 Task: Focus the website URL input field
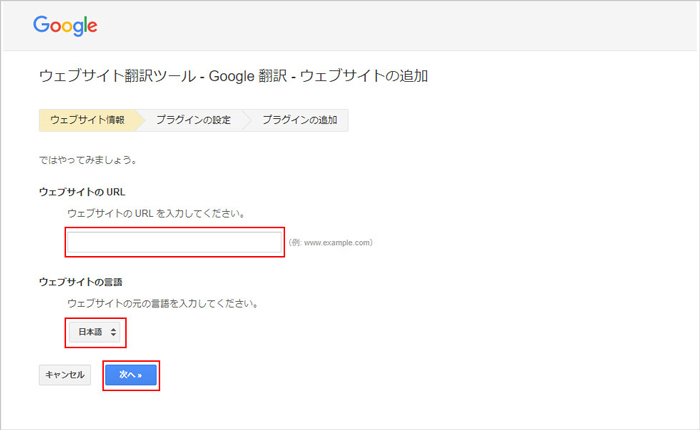175,242
